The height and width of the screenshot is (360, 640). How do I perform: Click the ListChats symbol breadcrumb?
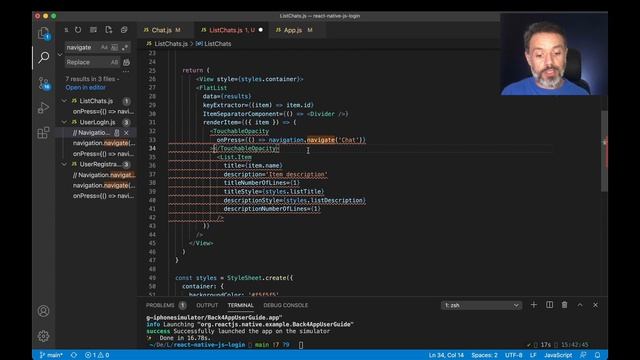click(214, 44)
